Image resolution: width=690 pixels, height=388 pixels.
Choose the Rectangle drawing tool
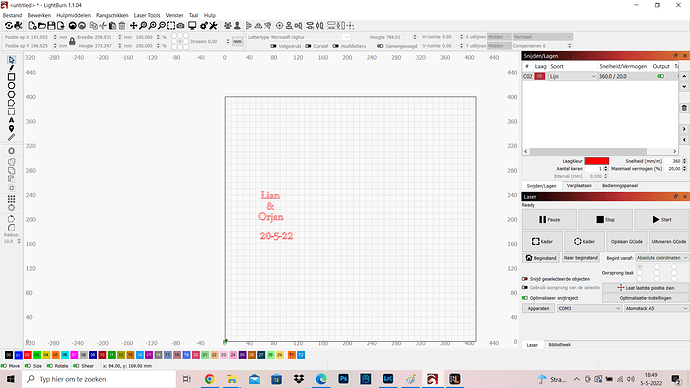[x=11, y=77]
